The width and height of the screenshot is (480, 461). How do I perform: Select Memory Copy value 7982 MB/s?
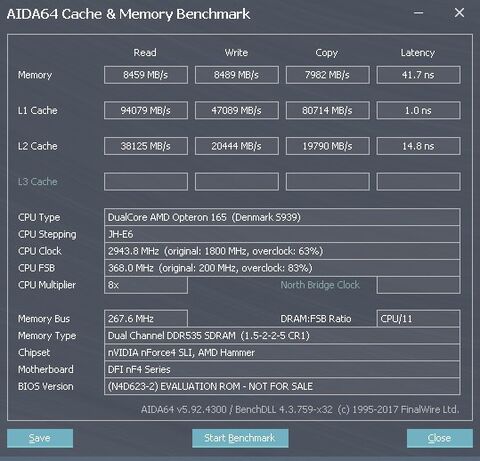click(x=328, y=75)
